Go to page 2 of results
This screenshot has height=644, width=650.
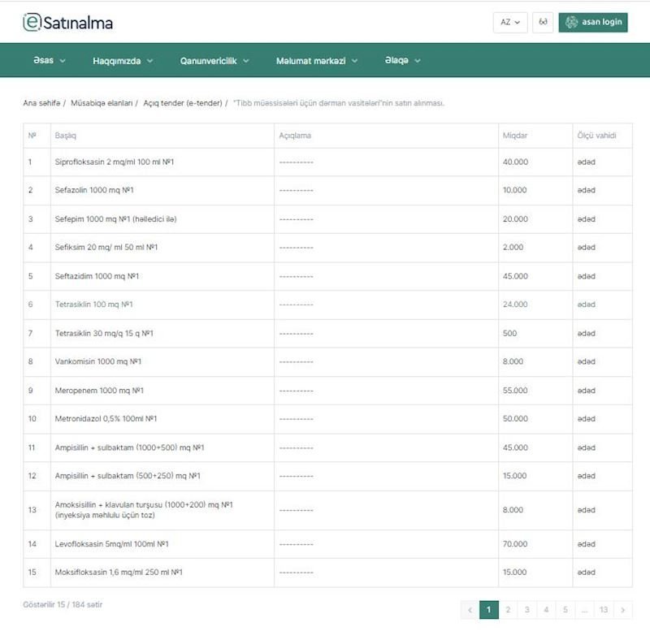pyautogui.click(x=508, y=610)
